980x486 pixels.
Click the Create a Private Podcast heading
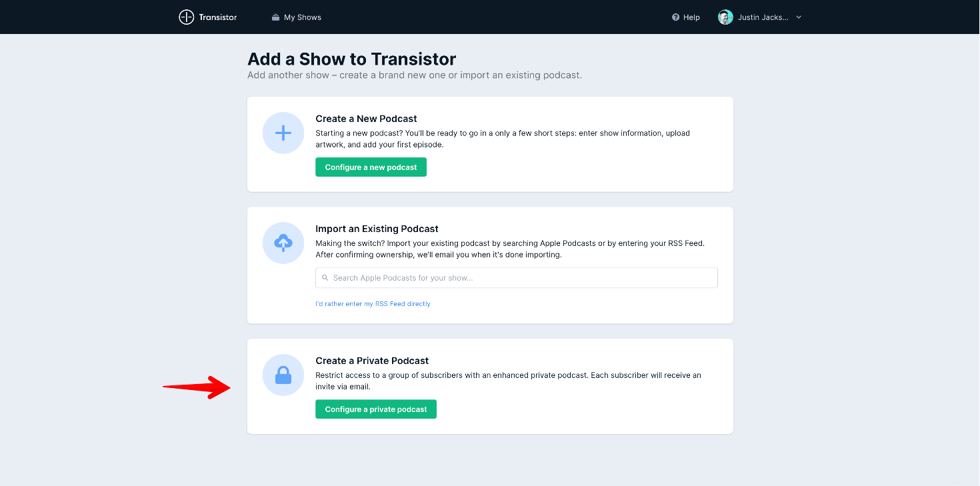pyautogui.click(x=372, y=361)
